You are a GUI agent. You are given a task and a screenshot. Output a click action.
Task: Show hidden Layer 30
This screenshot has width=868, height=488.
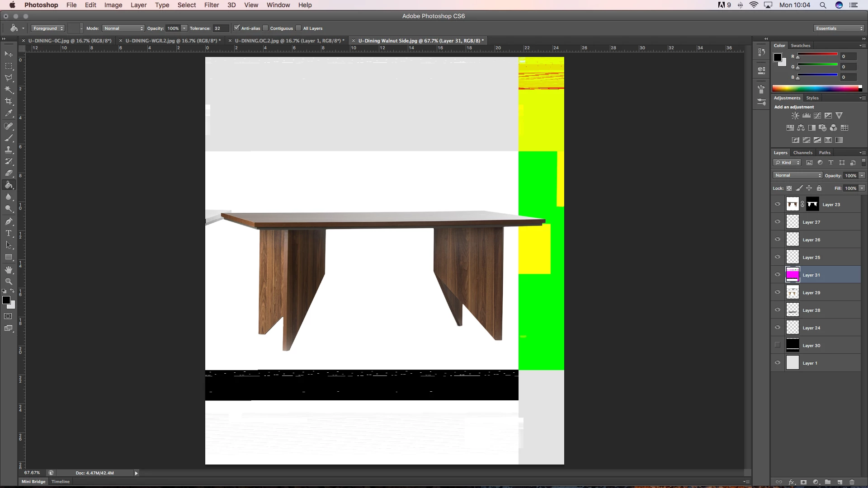[778, 345]
